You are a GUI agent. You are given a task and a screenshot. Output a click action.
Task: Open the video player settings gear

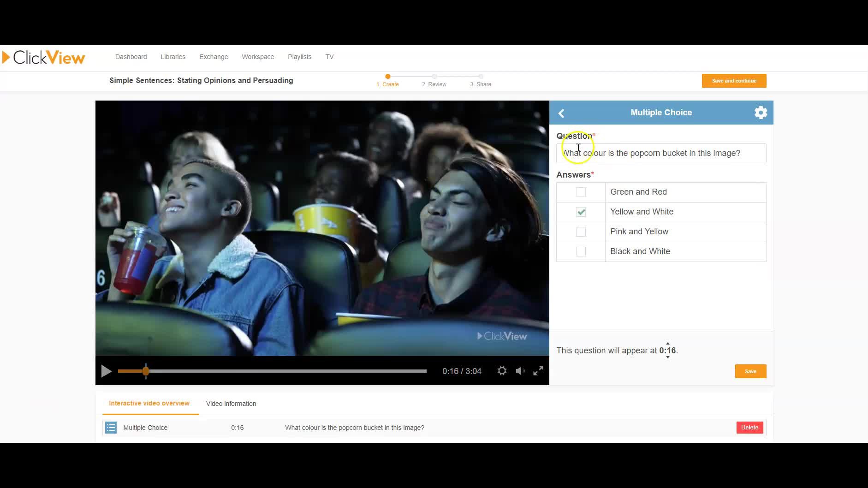coord(502,370)
